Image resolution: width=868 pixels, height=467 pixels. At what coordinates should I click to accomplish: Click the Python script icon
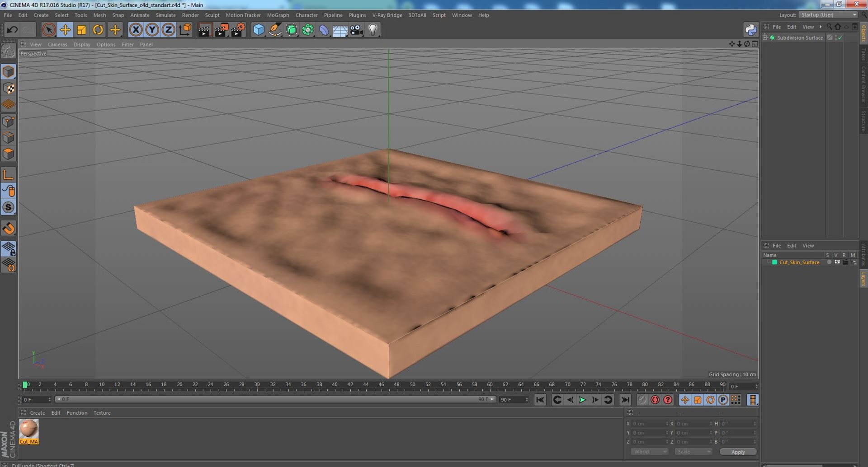pyautogui.click(x=750, y=30)
